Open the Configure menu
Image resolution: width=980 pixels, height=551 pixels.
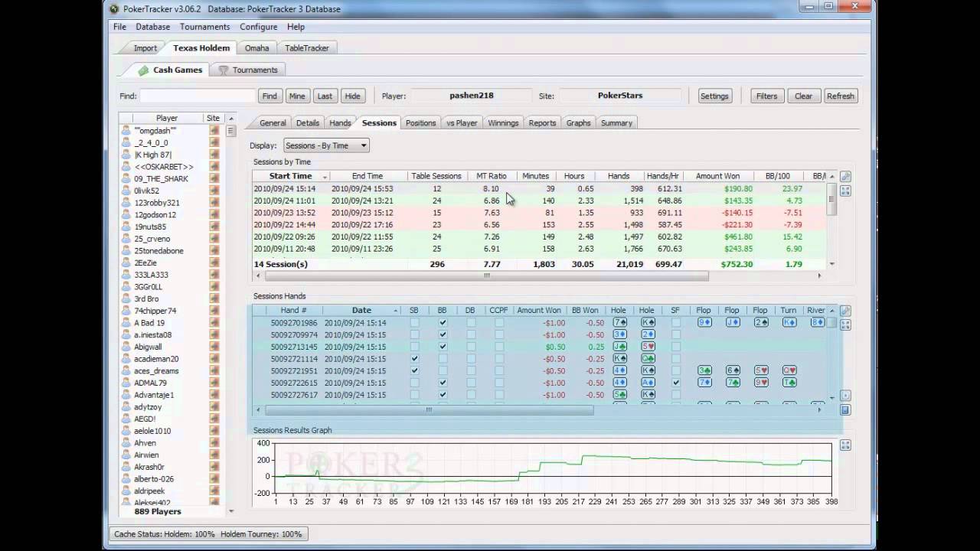tap(259, 27)
